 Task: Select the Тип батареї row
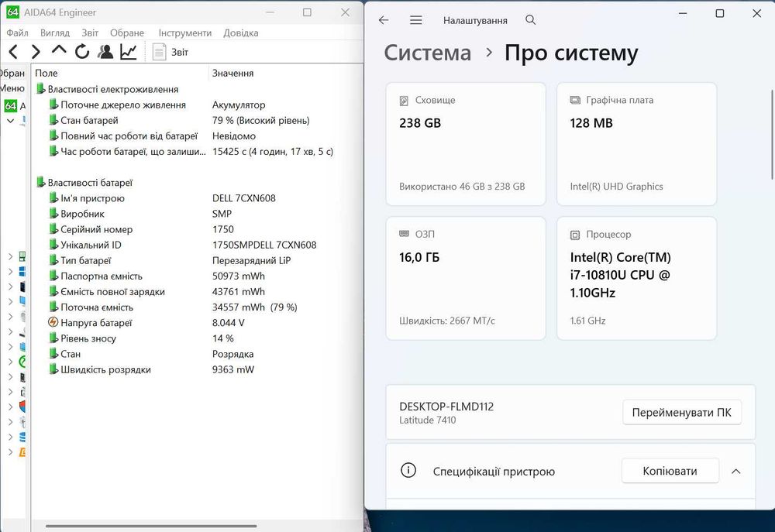[x=198, y=260]
